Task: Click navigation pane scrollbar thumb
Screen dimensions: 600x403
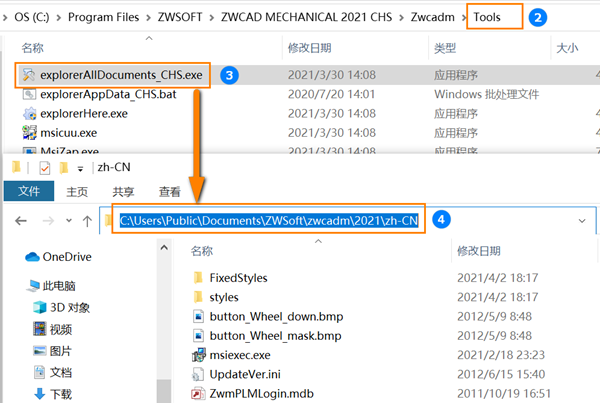Action: 164,390
